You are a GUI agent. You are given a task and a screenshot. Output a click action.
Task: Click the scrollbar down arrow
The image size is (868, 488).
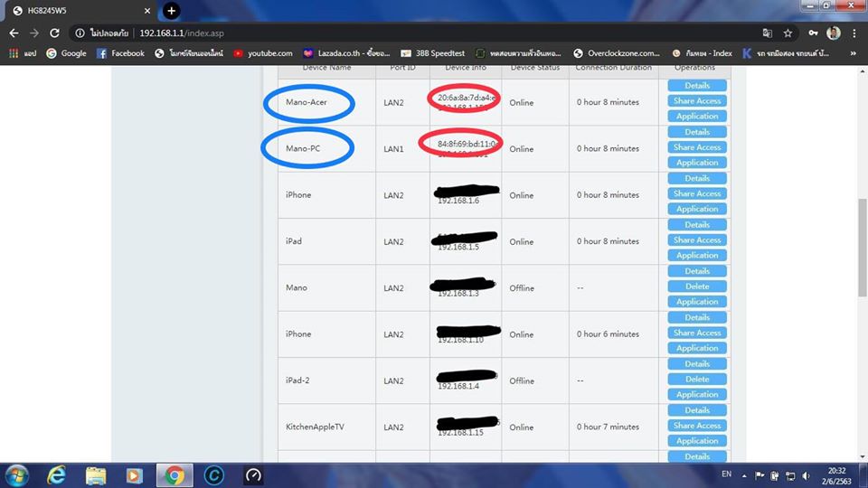(863, 457)
